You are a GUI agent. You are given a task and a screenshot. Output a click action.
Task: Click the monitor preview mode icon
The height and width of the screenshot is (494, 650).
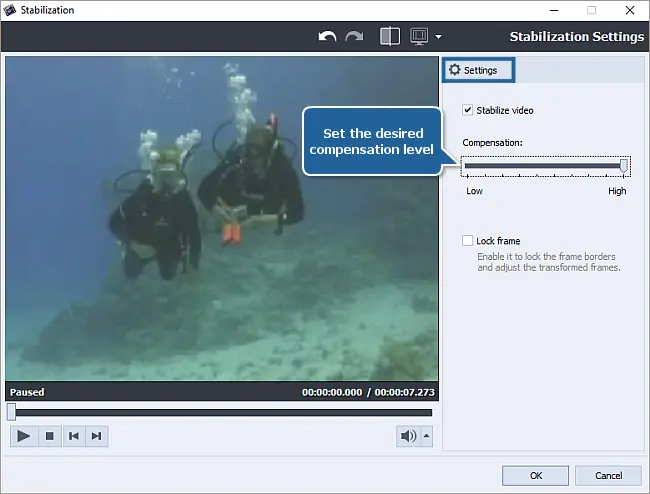[419, 37]
